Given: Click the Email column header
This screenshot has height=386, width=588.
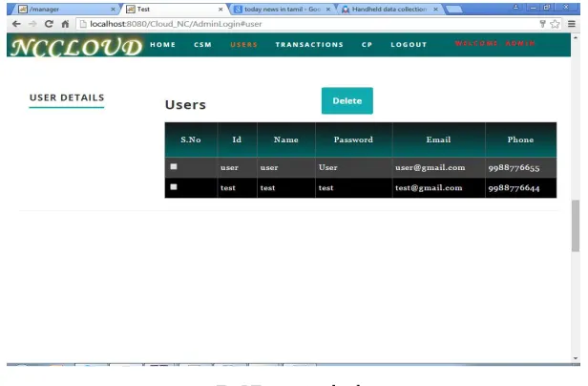Looking at the screenshot, I should pos(438,139).
